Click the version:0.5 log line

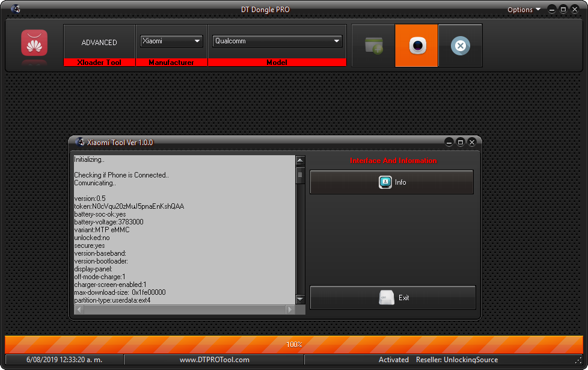(90, 199)
